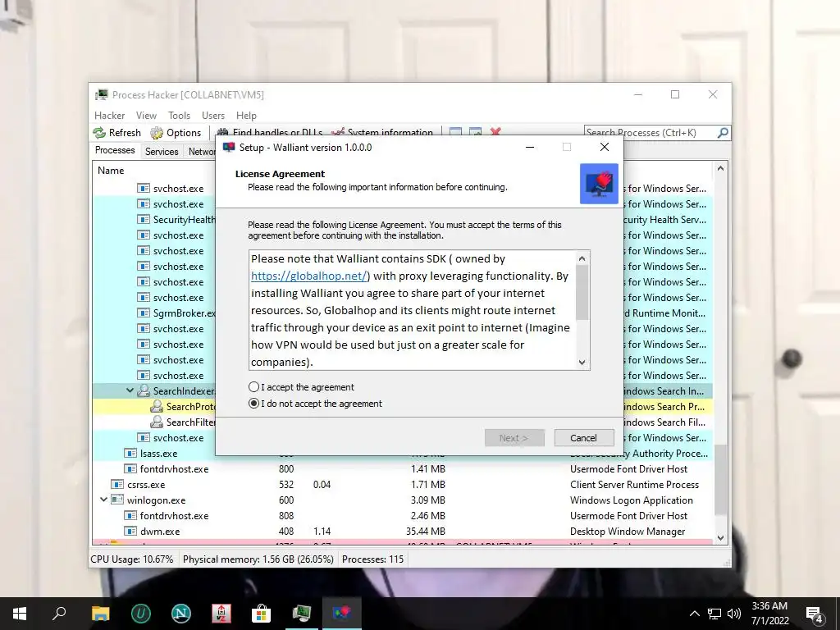Image resolution: width=840 pixels, height=630 pixels.
Task: Click the Cancel button in setup
Action: click(x=583, y=438)
